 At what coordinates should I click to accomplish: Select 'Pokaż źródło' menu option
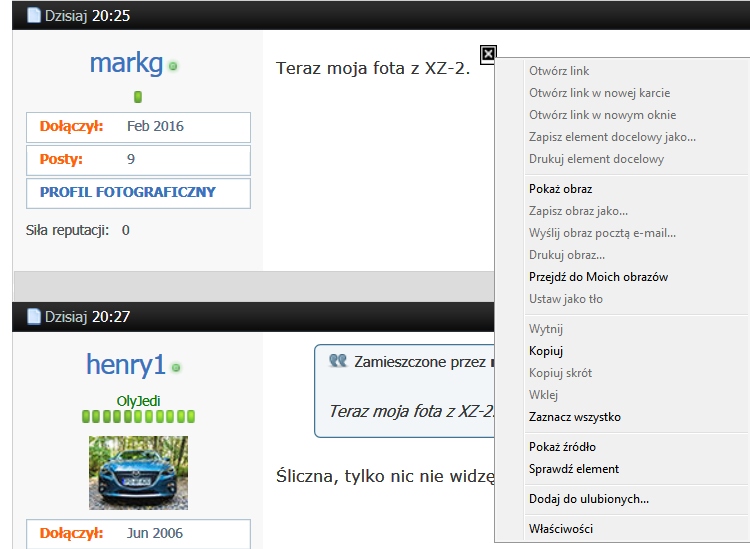point(562,447)
